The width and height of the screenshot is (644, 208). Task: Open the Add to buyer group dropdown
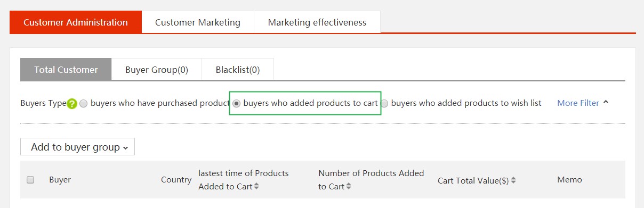78,147
